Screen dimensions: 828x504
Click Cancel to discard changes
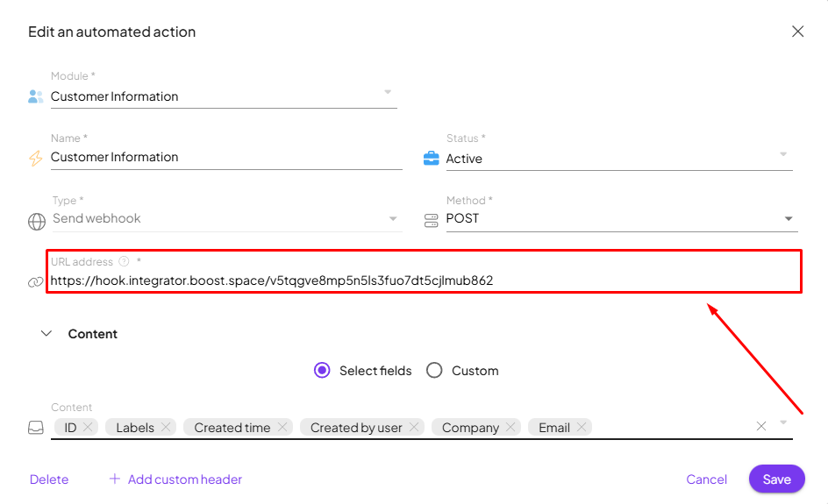(x=706, y=479)
